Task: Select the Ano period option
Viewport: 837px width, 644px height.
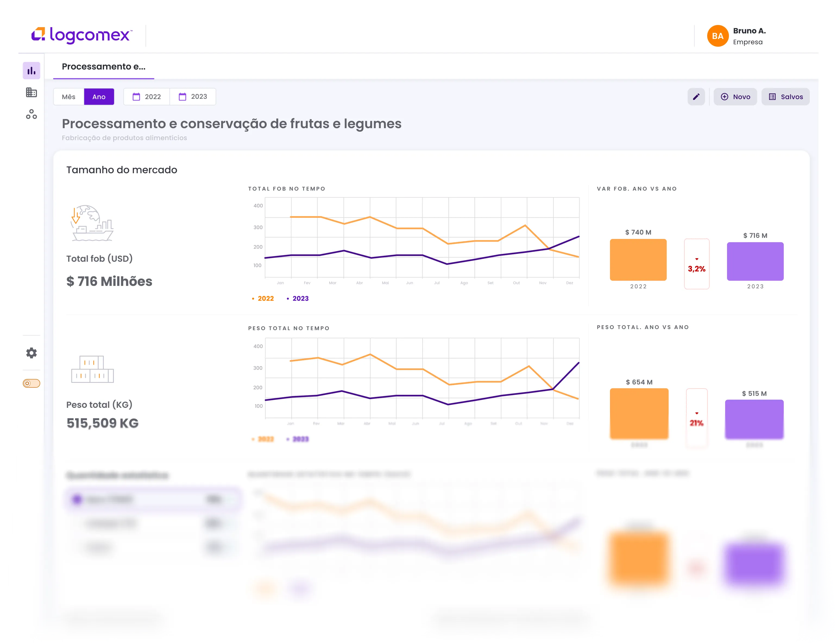Action: tap(99, 97)
